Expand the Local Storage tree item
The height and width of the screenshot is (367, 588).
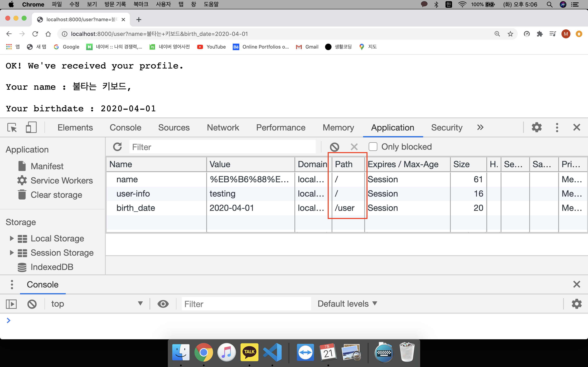(x=12, y=238)
